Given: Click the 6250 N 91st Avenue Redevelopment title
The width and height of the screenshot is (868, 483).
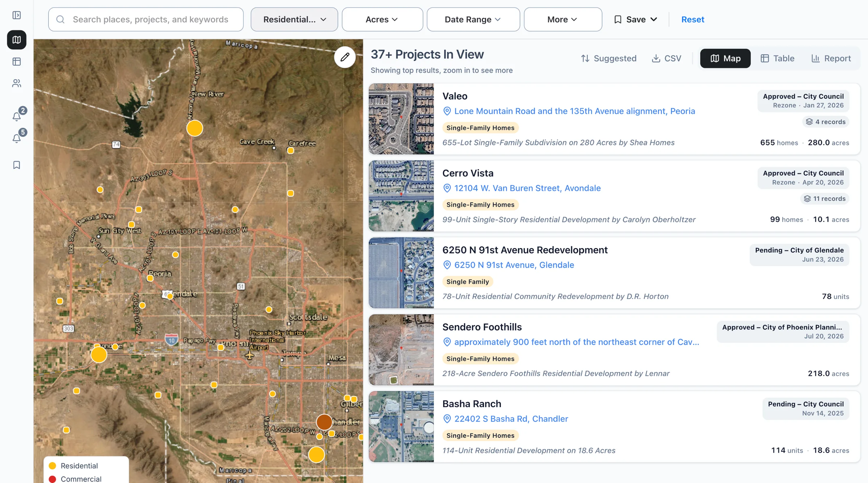Looking at the screenshot, I should [x=525, y=250].
